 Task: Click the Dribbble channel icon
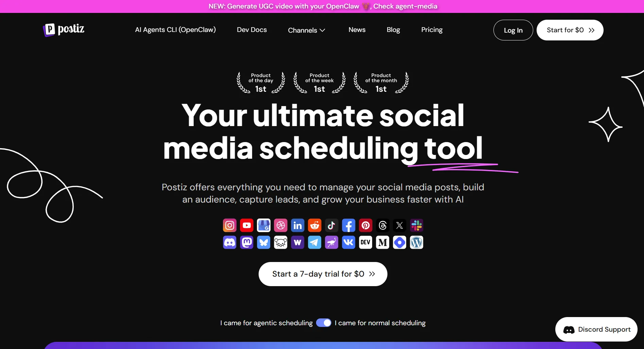click(281, 225)
